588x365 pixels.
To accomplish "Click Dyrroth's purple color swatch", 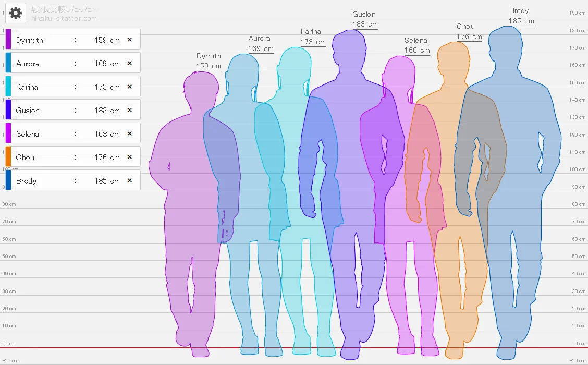I will pos(8,40).
